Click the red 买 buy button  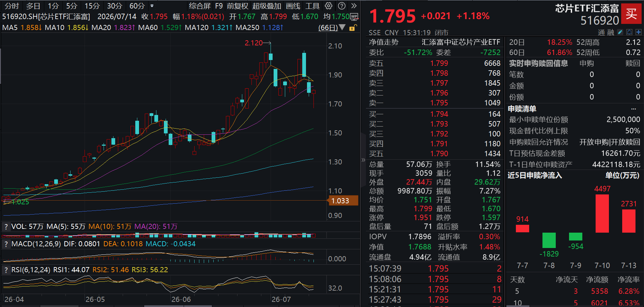(631, 14)
